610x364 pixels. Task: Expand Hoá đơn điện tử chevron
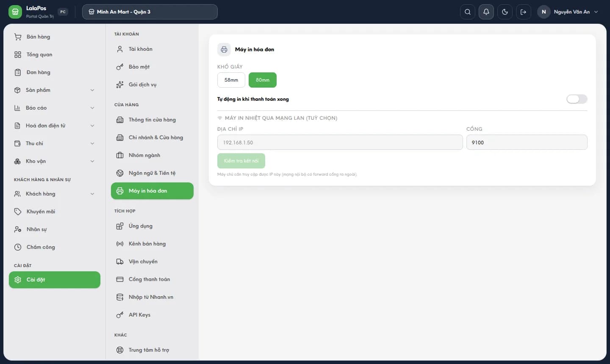point(92,126)
